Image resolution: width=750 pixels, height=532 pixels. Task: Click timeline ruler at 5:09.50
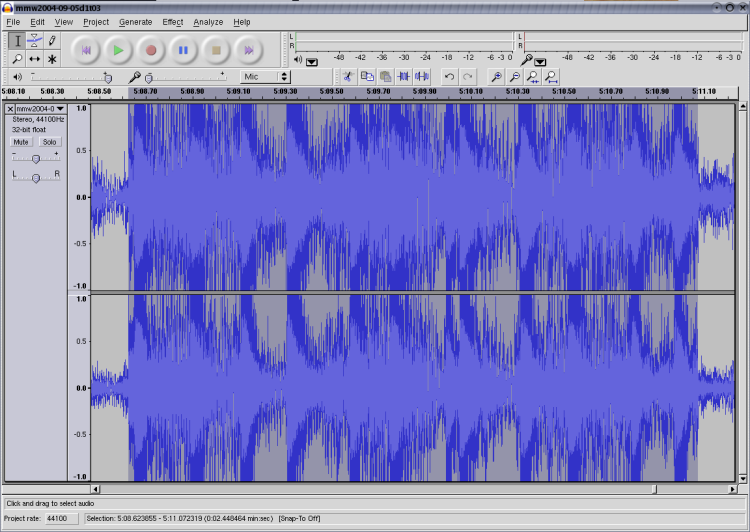pos(331,91)
